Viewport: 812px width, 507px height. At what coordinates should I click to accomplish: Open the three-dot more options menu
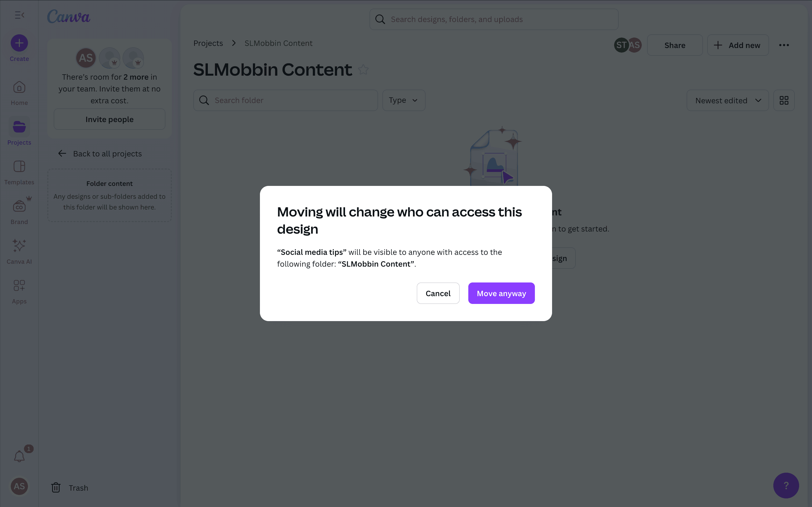(784, 45)
